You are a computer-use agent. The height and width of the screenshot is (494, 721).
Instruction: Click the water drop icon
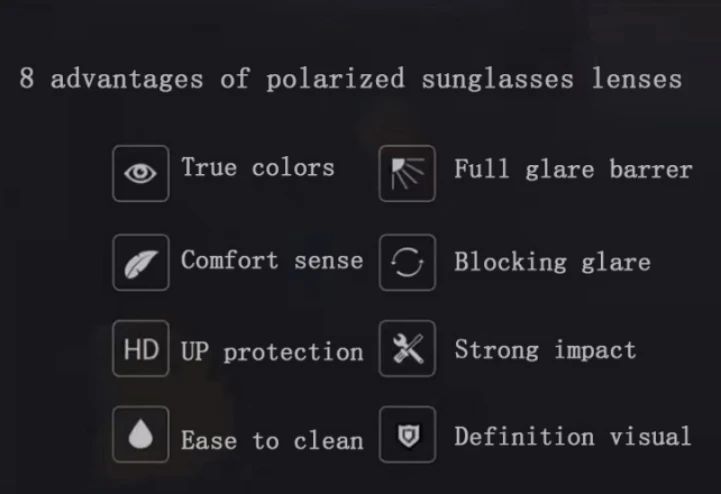pos(140,436)
